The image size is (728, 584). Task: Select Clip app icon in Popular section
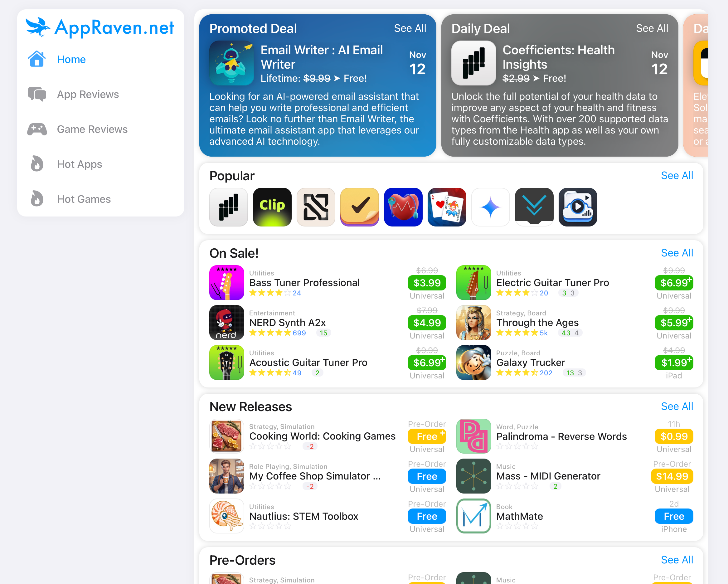(x=272, y=207)
